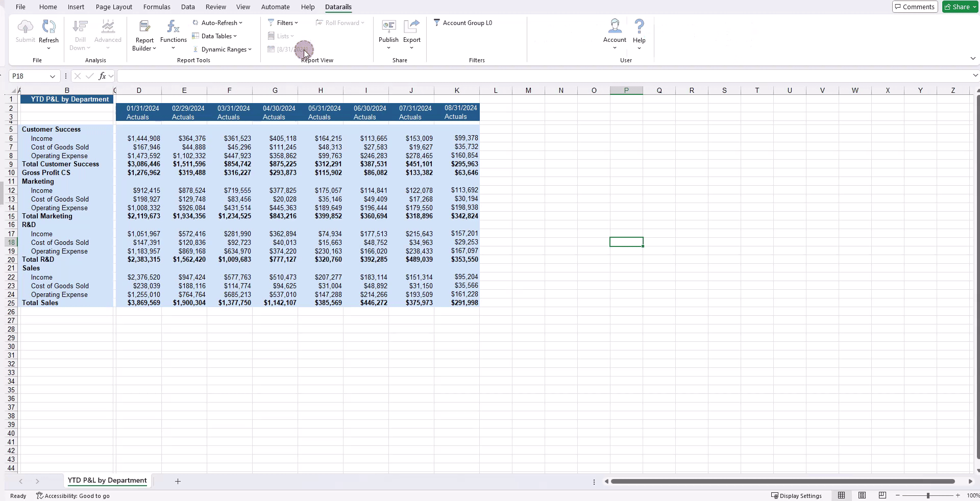980x501 pixels.
Task: Open the Name Box dropdown arrow
Action: click(x=53, y=77)
